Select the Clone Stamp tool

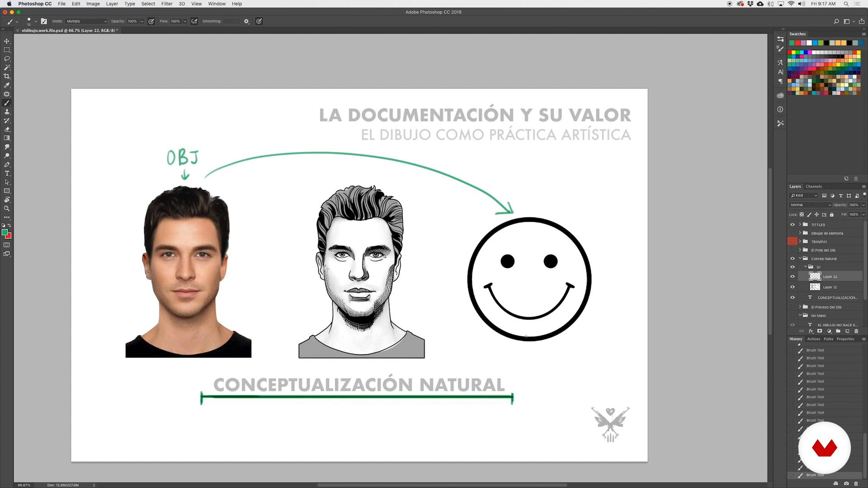[x=7, y=112]
